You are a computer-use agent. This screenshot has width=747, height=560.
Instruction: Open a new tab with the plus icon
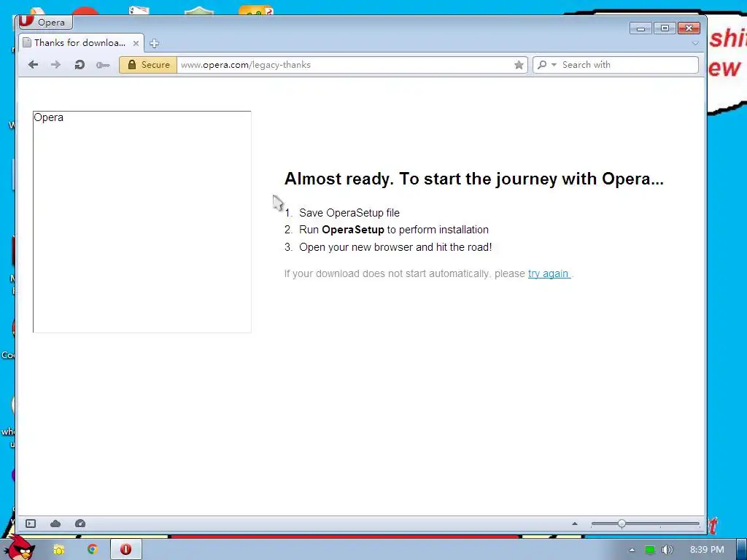pyautogui.click(x=154, y=44)
